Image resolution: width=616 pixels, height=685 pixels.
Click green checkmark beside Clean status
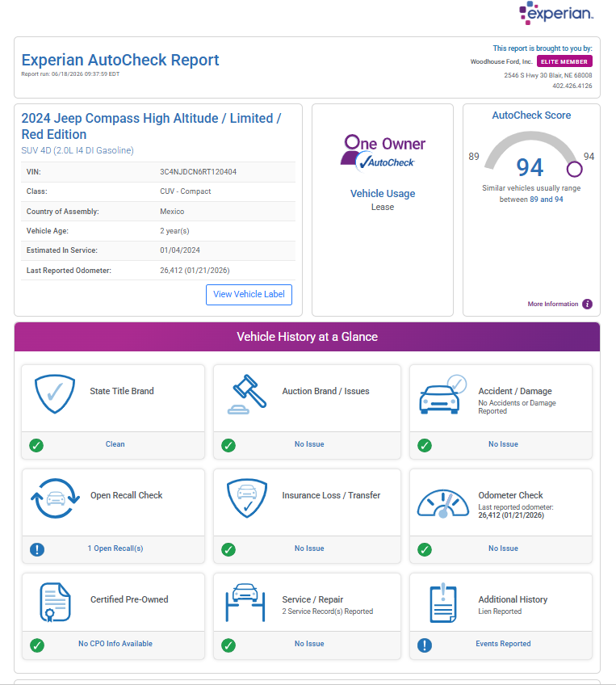pyautogui.click(x=36, y=446)
